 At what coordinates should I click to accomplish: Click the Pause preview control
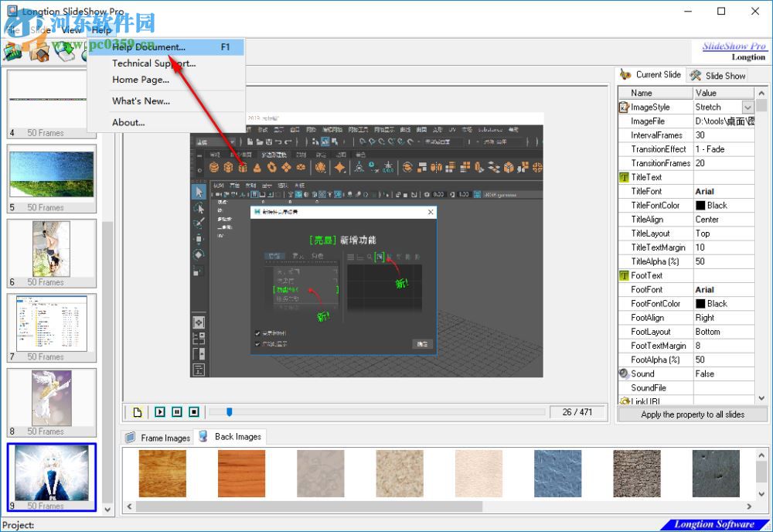point(177,411)
